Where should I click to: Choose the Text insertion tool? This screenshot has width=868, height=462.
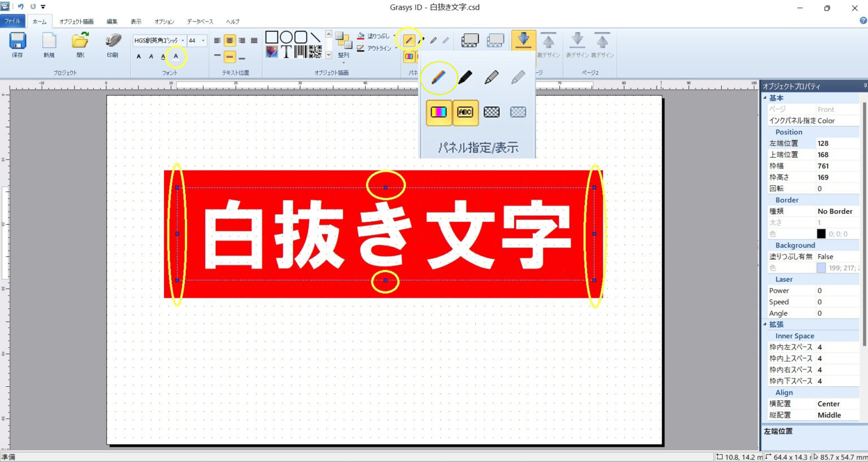[x=286, y=51]
